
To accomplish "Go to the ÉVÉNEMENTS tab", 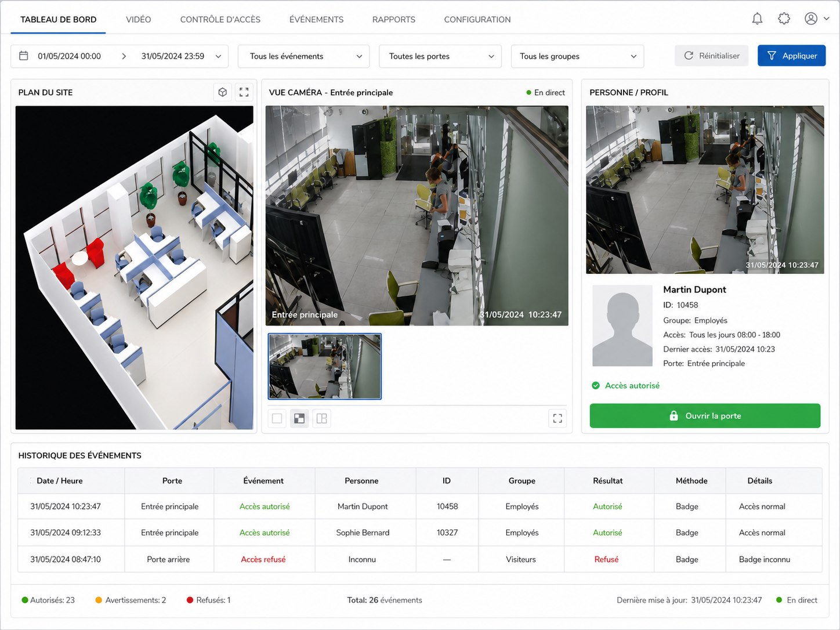I will click(317, 19).
